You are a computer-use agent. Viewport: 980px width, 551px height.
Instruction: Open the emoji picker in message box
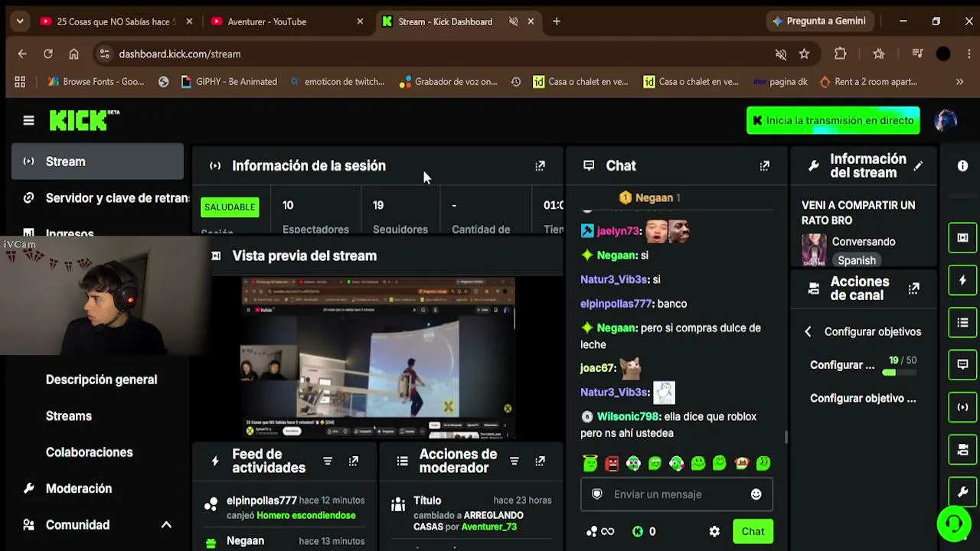pyautogui.click(x=756, y=494)
